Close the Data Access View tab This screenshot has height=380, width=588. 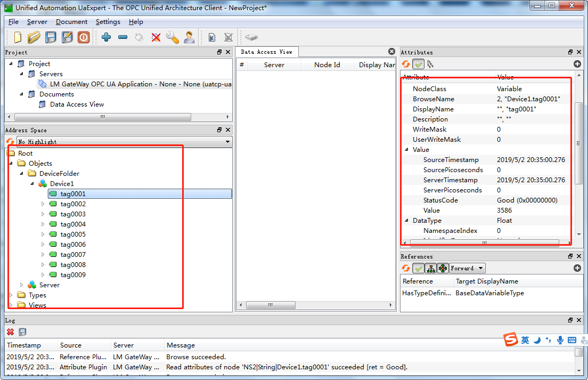[391, 51]
